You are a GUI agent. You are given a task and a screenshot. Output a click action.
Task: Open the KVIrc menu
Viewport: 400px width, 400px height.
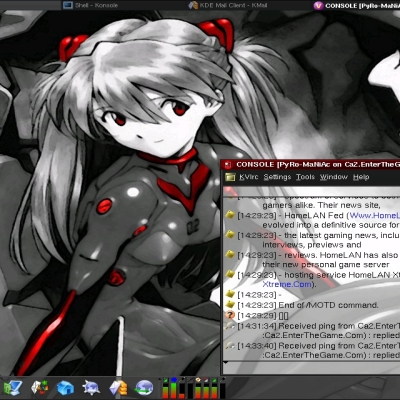[x=249, y=177]
